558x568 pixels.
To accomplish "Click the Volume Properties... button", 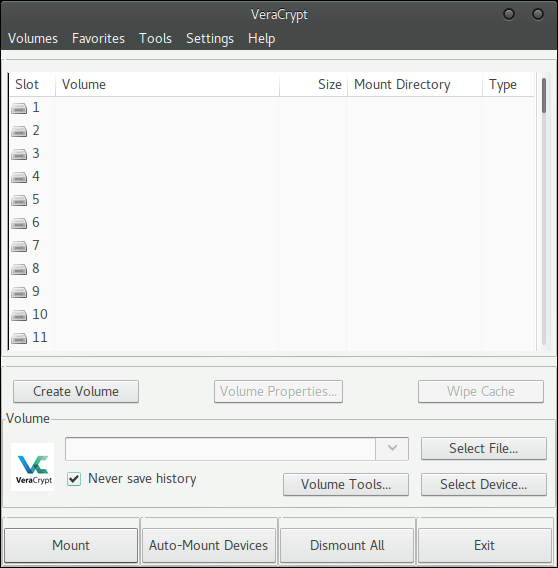I will coord(278,392).
